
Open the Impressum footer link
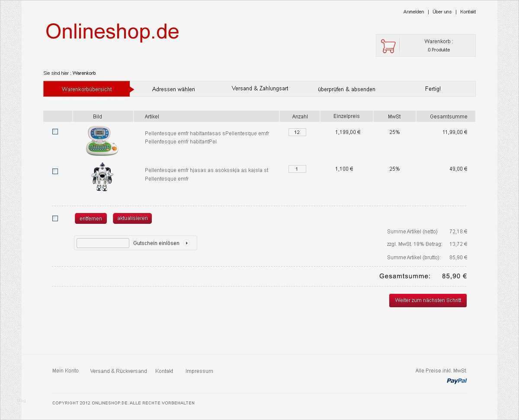tap(199, 371)
